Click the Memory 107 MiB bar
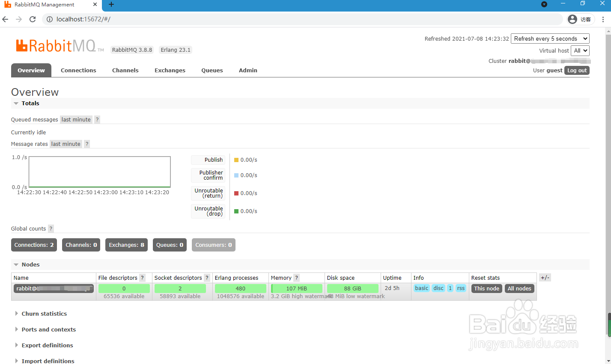 pyautogui.click(x=297, y=289)
